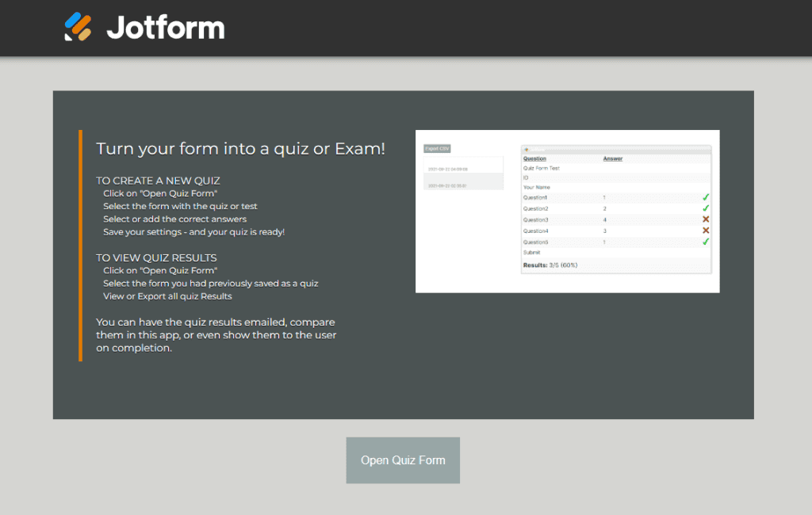Click the green checkmark beside Question1
Image resolution: width=812 pixels, height=515 pixels.
click(705, 197)
